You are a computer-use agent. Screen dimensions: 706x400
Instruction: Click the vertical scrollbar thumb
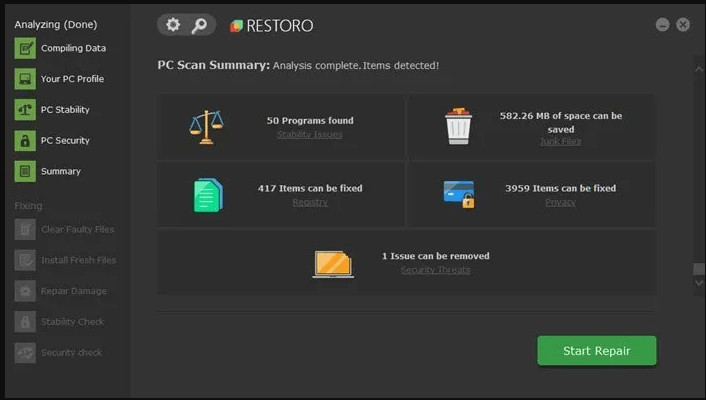pos(699,269)
